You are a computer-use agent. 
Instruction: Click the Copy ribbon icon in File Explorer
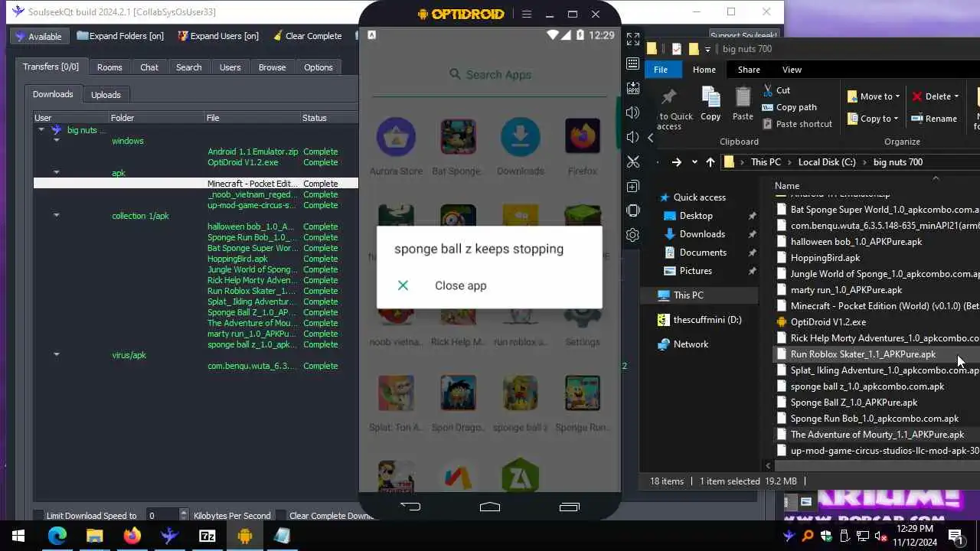tap(710, 103)
